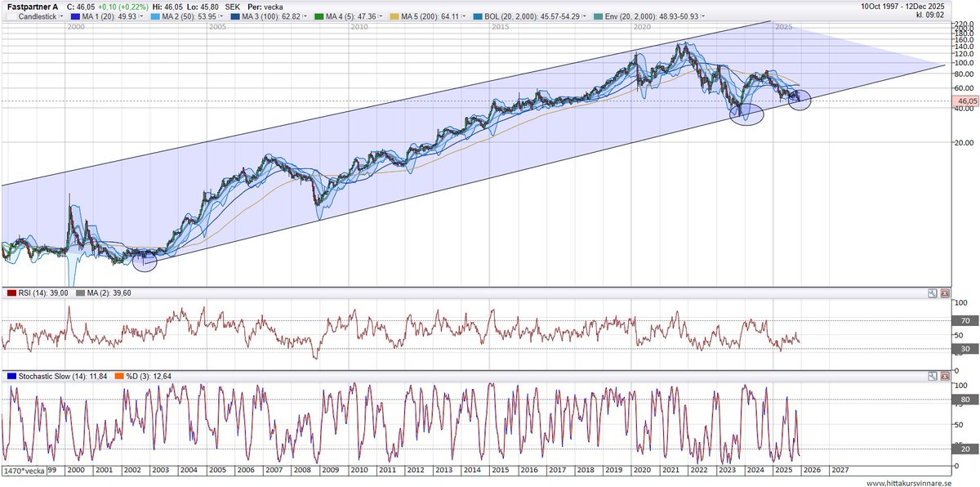Click the RSI 70 overbought level marker
Screen dimensions: 980x487
point(964,320)
